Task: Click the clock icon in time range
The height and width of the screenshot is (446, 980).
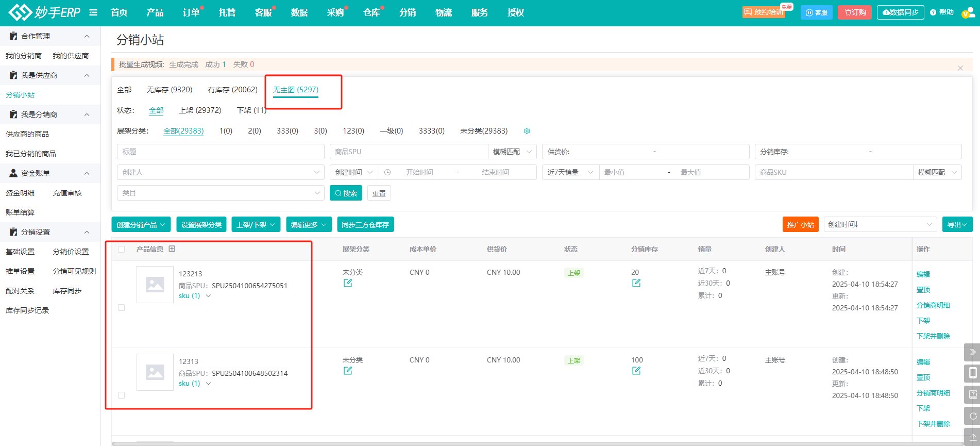Action: [387, 172]
